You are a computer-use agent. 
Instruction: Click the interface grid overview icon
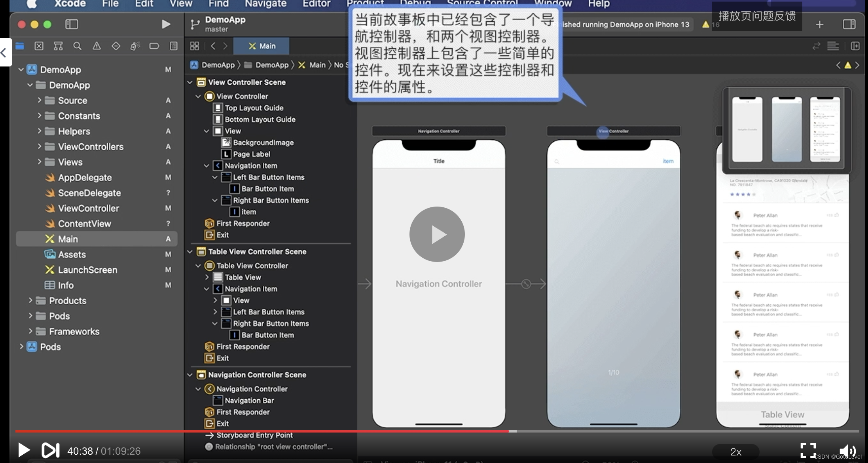click(194, 46)
